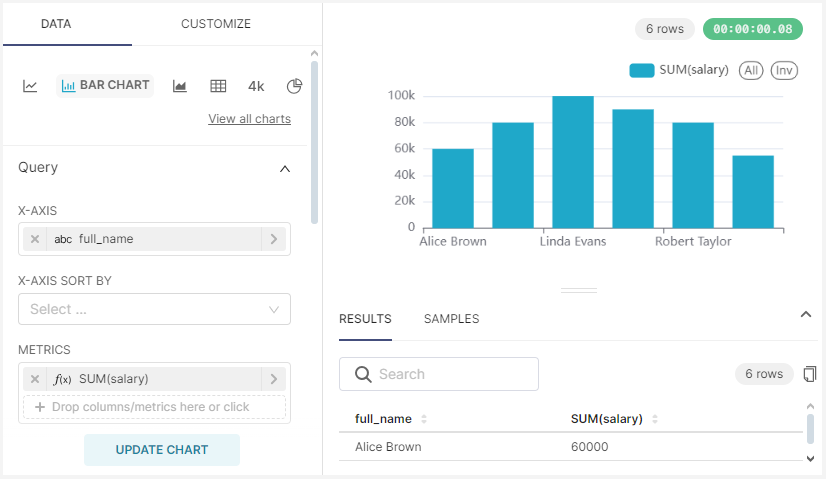Open the View all charts link
The height and width of the screenshot is (479, 826).
249,119
